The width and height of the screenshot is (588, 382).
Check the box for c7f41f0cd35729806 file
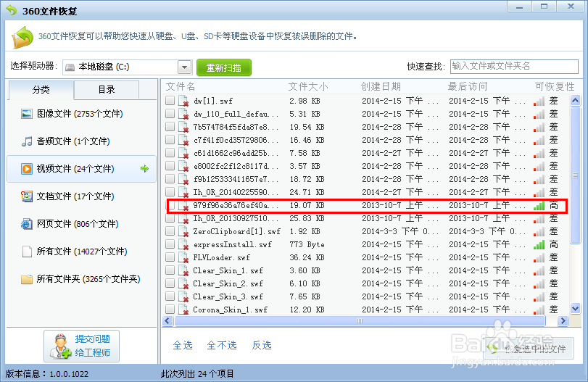(170, 140)
